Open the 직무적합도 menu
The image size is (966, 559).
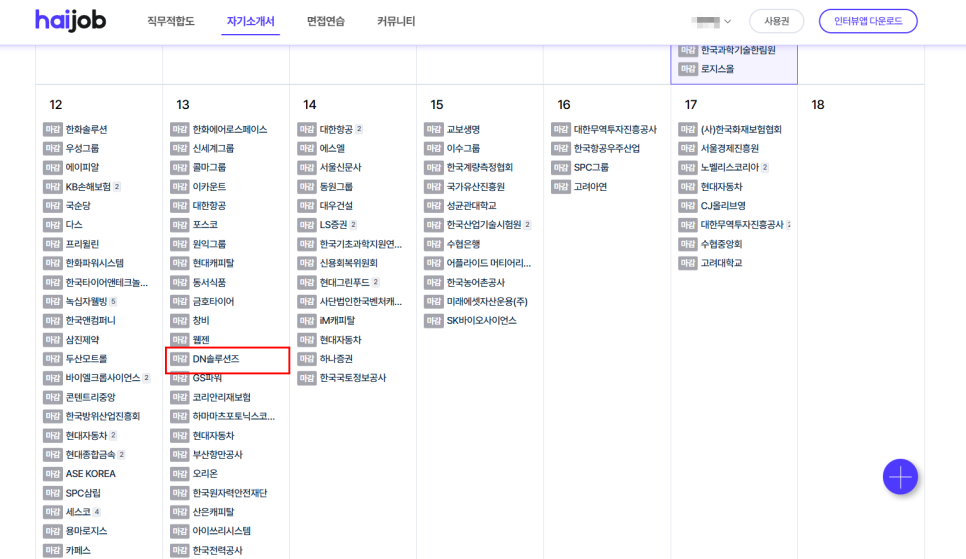[x=171, y=21]
